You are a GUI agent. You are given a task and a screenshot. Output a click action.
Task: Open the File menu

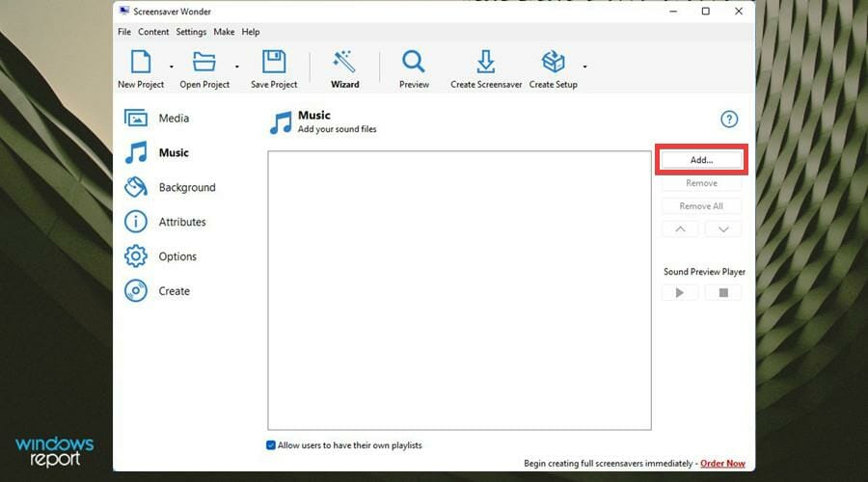click(x=124, y=32)
